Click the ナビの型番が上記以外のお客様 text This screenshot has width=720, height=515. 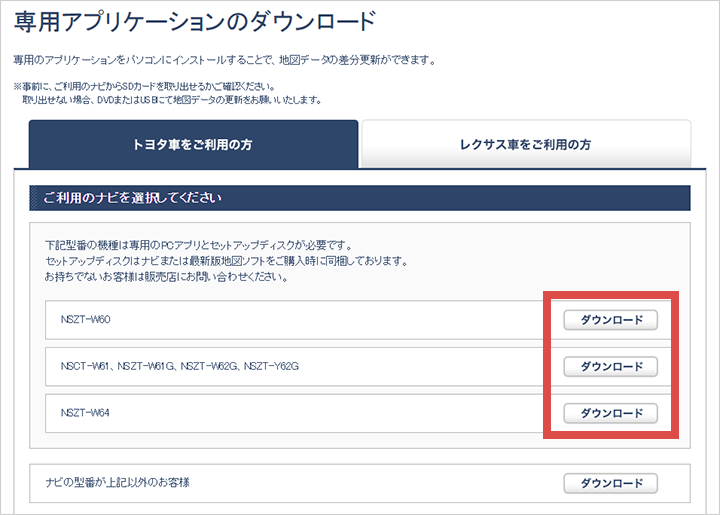[118, 482]
